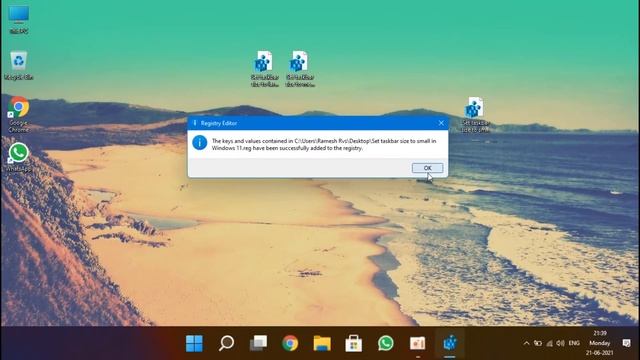Screen dimensions: 640x360
Task: Open taskbar Search
Action: [x=226, y=343]
